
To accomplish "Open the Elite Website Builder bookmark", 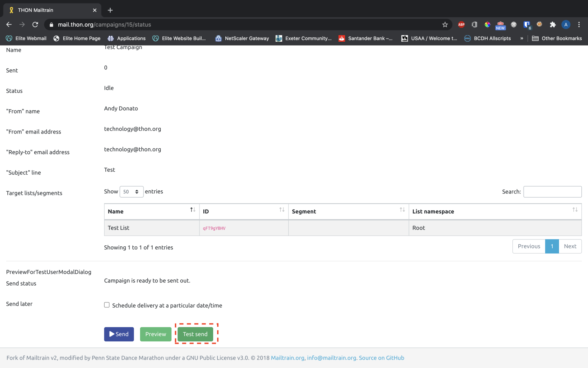I will click(179, 38).
